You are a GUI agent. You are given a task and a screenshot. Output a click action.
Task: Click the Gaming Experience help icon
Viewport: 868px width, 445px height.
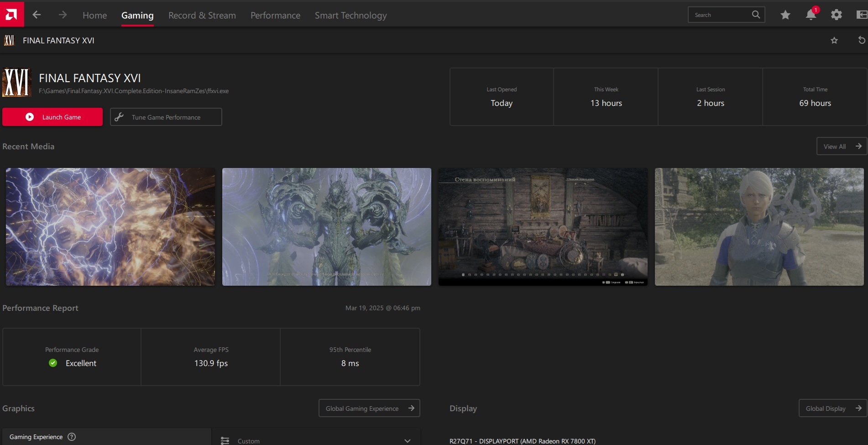[72, 437]
